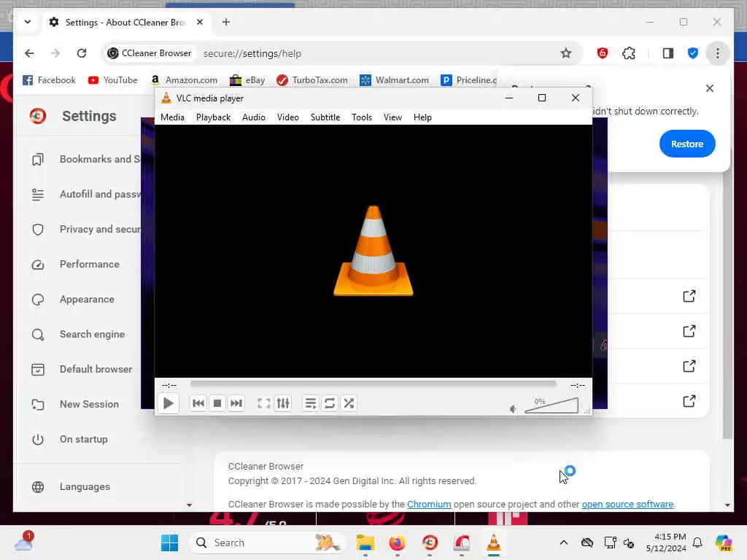Screen dimensions: 747x560
Task: Toggle VLC loop mode
Action: point(330,403)
